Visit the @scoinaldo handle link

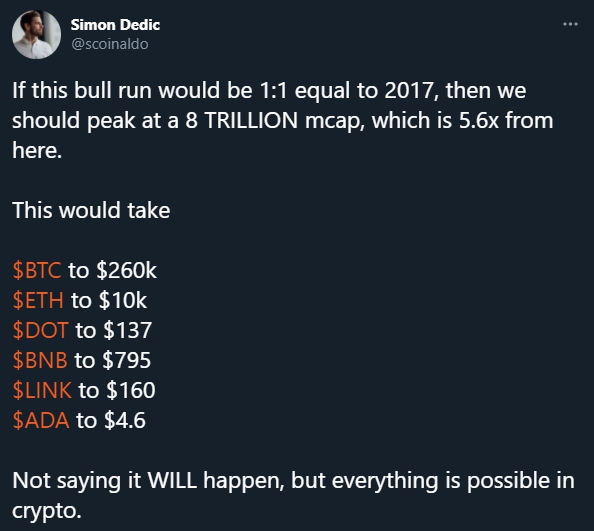[x=110, y=44]
